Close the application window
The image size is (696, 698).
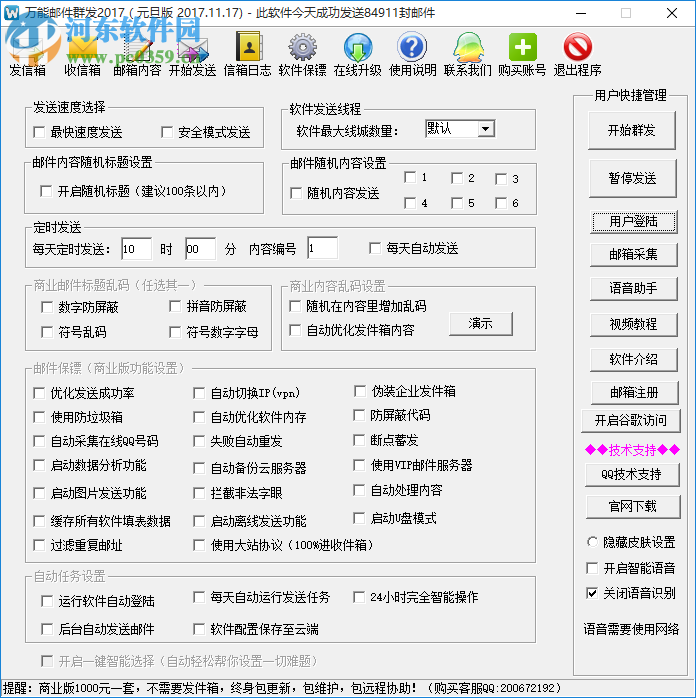click(672, 13)
